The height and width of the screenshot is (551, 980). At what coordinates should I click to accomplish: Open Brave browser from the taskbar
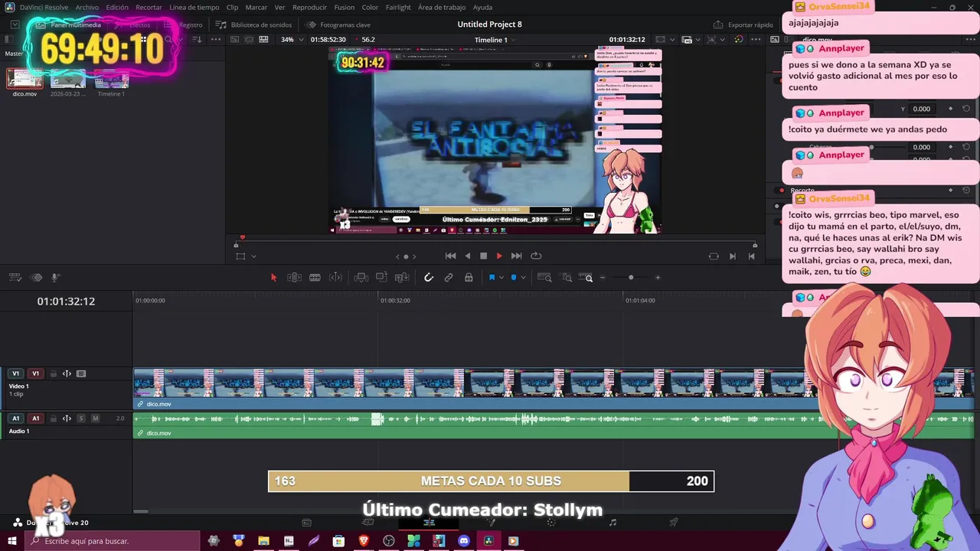pos(364,541)
